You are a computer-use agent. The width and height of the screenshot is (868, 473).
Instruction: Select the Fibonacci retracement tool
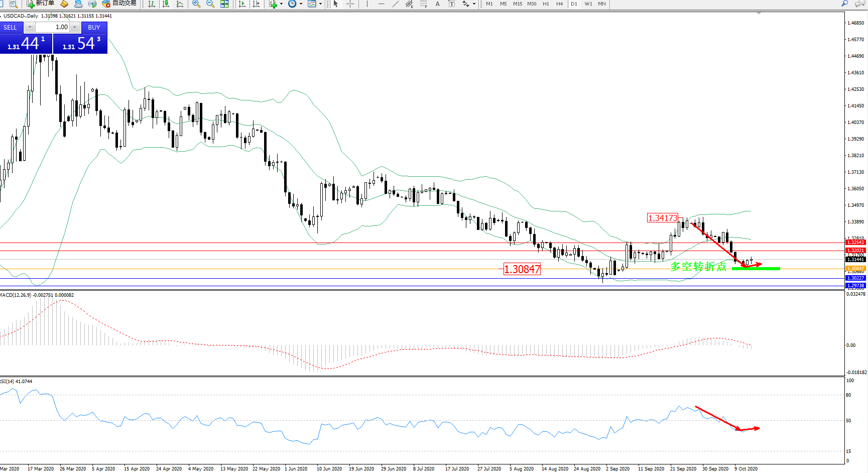tap(424, 4)
